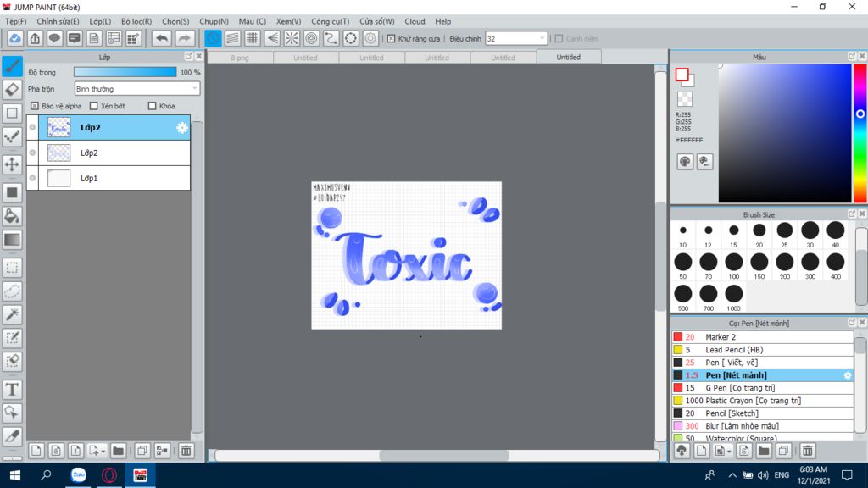The image size is (868, 488).
Task: Open Tệp(F) menu
Action: (15, 21)
